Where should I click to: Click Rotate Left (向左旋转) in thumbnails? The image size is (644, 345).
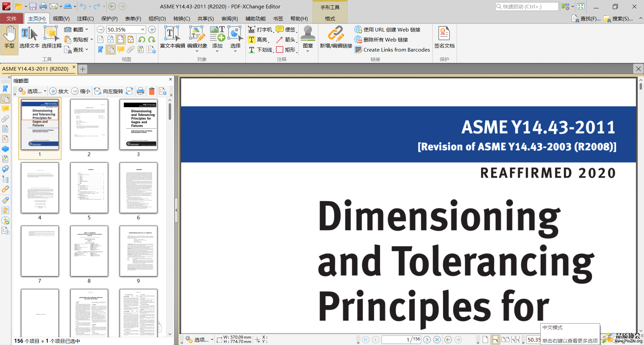(x=109, y=91)
